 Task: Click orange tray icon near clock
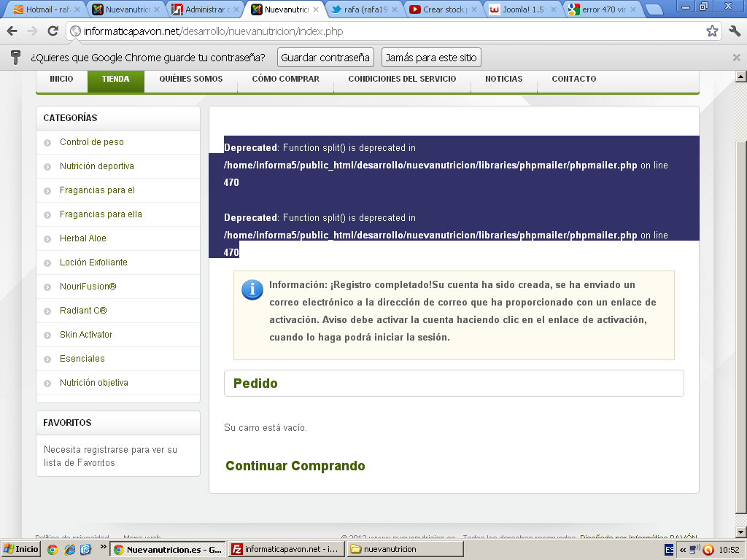[708, 550]
